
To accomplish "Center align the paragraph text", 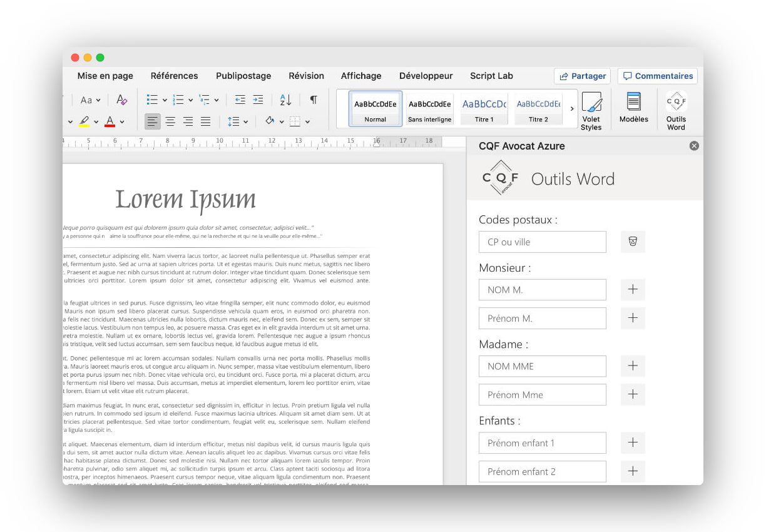I will pyautogui.click(x=170, y=121).
